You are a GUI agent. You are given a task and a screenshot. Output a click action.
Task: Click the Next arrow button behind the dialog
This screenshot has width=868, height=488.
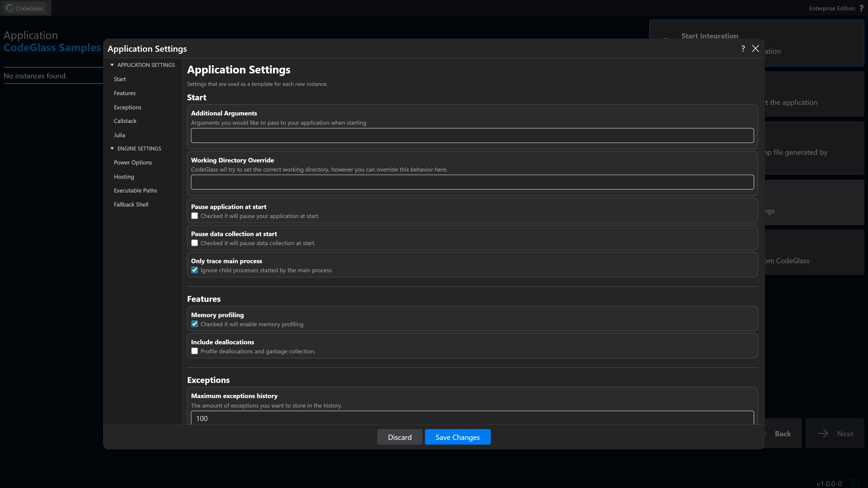(x=835, y=434)
